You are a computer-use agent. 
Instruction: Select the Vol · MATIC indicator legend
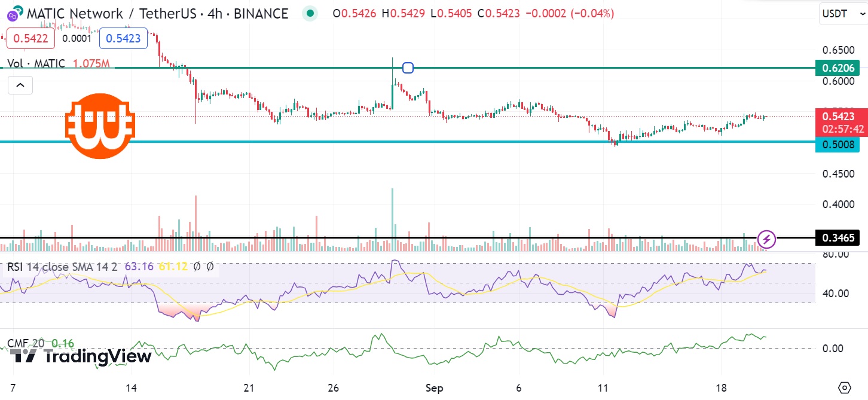tap(36, 63)
